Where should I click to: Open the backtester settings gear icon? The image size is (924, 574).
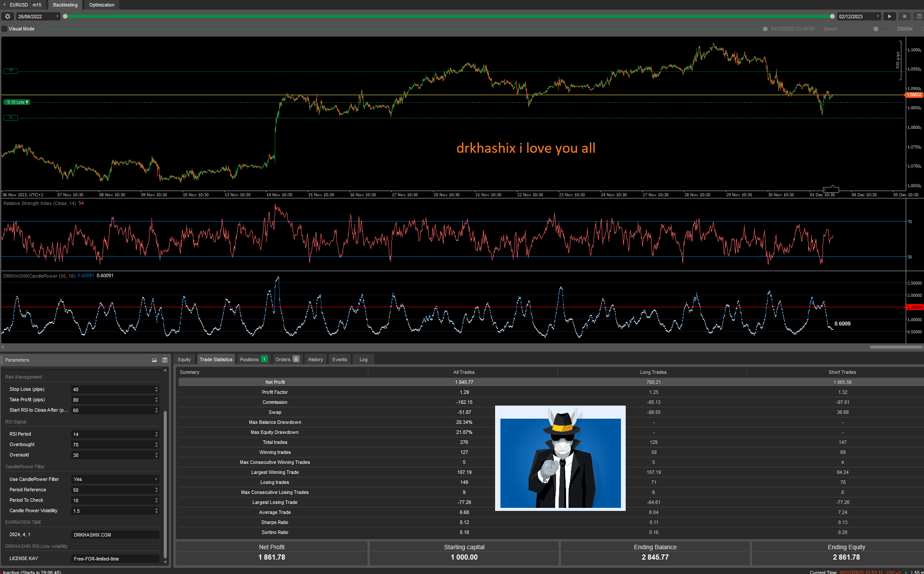pos(7,16)
